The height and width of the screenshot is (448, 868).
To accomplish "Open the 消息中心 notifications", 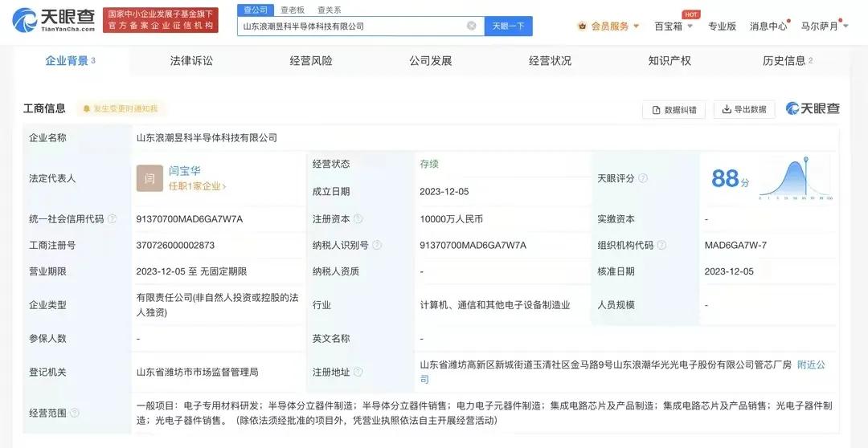I will click(x=769, y=26).
